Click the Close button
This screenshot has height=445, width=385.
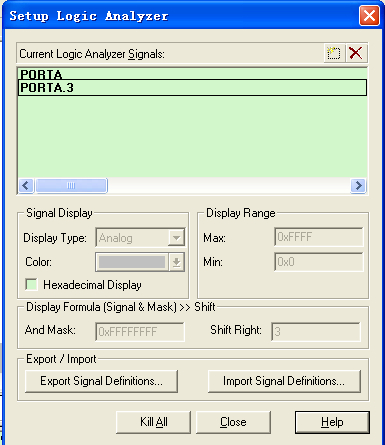click(x=233, y=422)
